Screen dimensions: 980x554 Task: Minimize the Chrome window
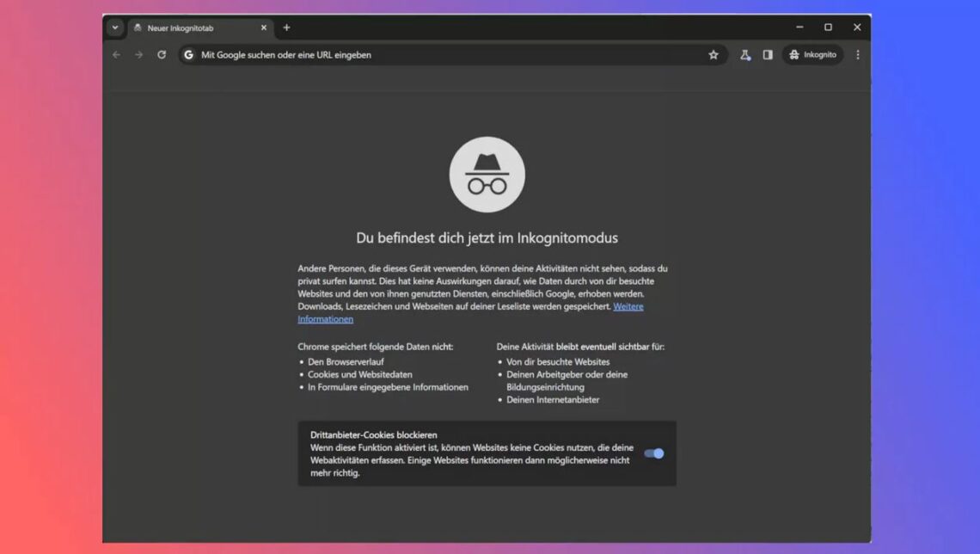pyautogui.click(x=799, y=28)
